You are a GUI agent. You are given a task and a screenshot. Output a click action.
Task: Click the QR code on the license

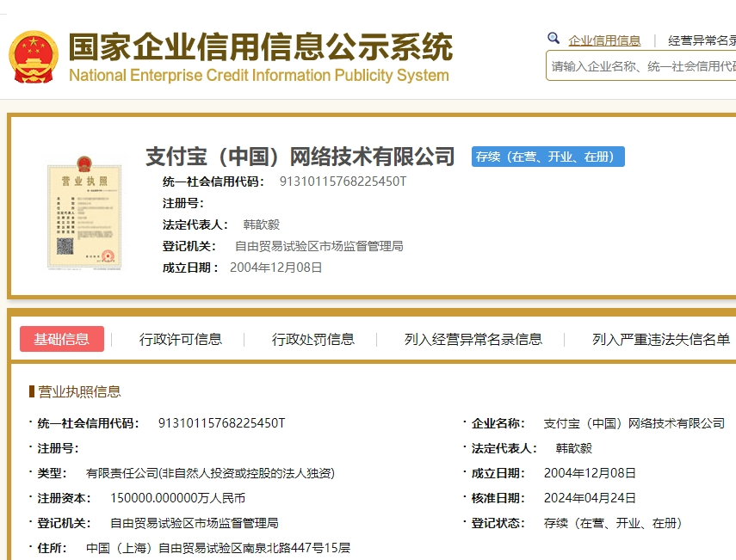coord(65,247)
